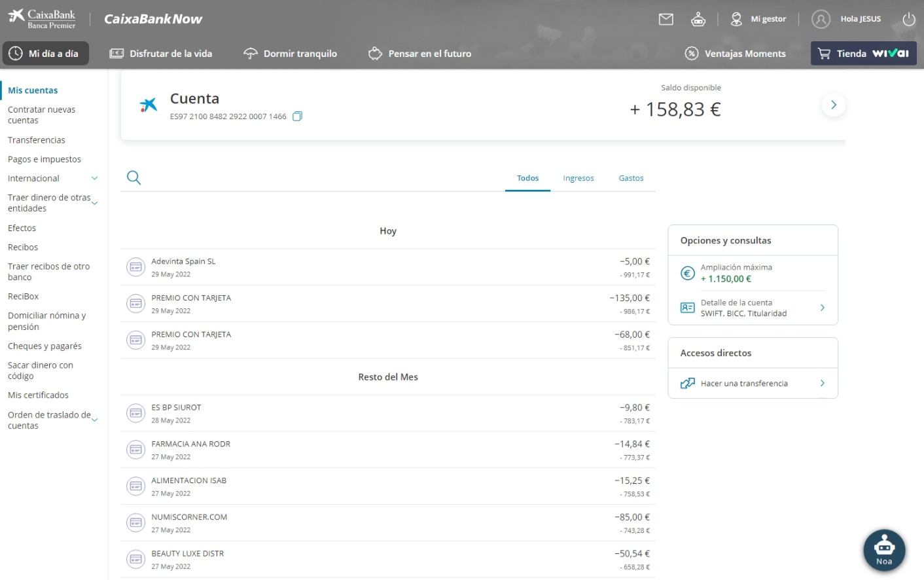Go to next account with arrow
The height and width of the screenshot is (580, 924).
(833, 105)
